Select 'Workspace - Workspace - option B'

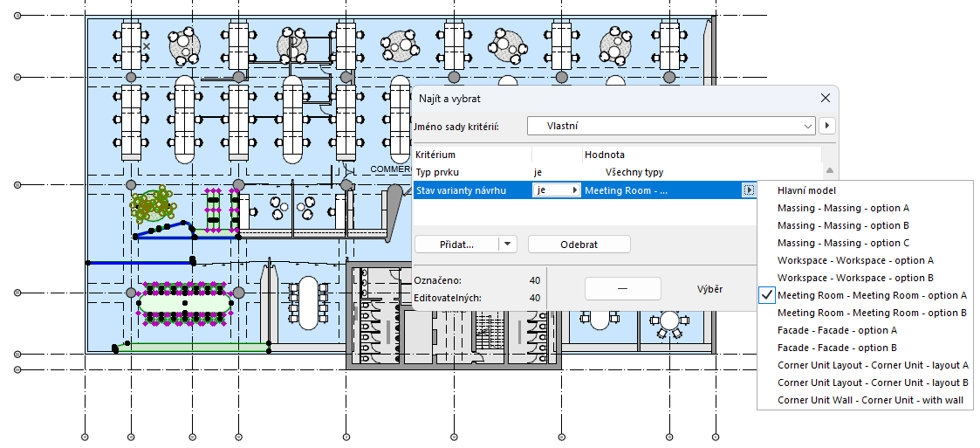click(855, 278)
